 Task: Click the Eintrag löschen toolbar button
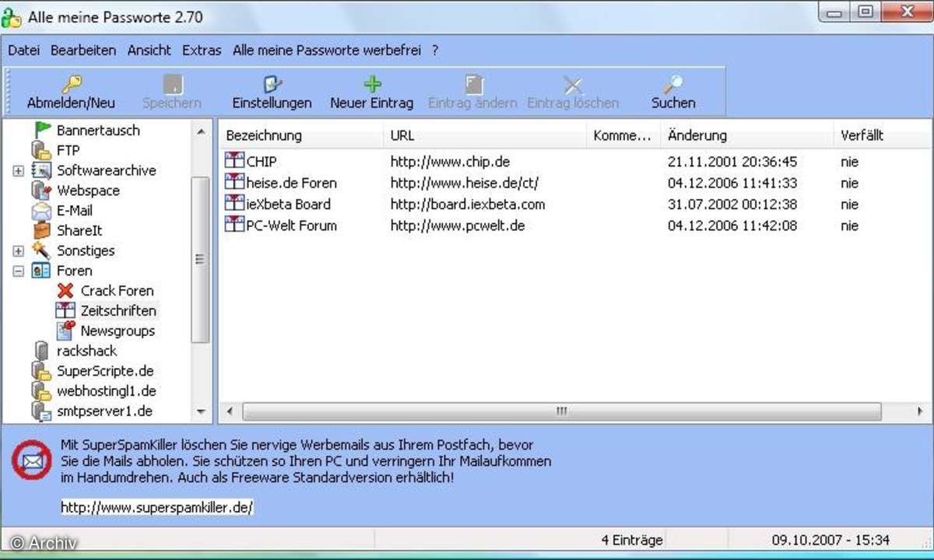[573, 93]
